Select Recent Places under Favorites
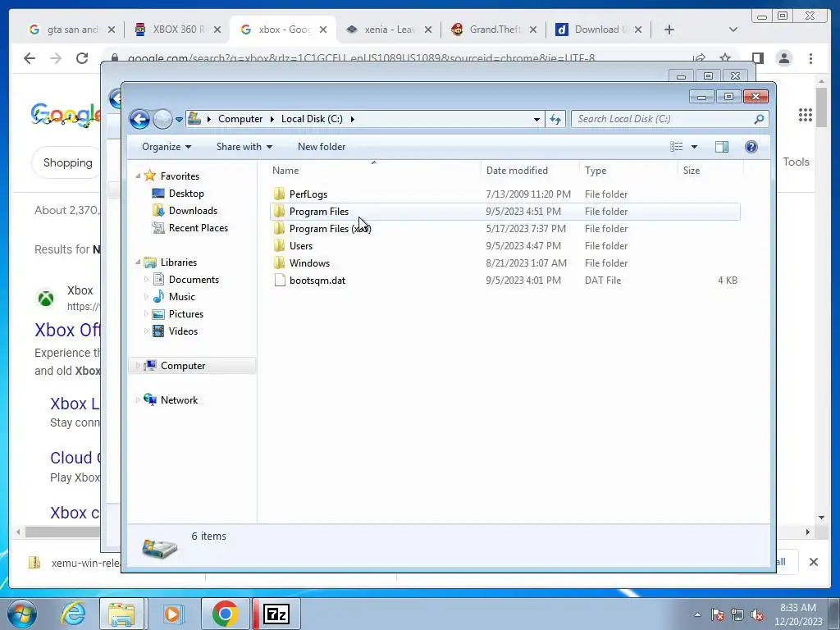Viewport: 840px width, 630px height. point(199,228)
